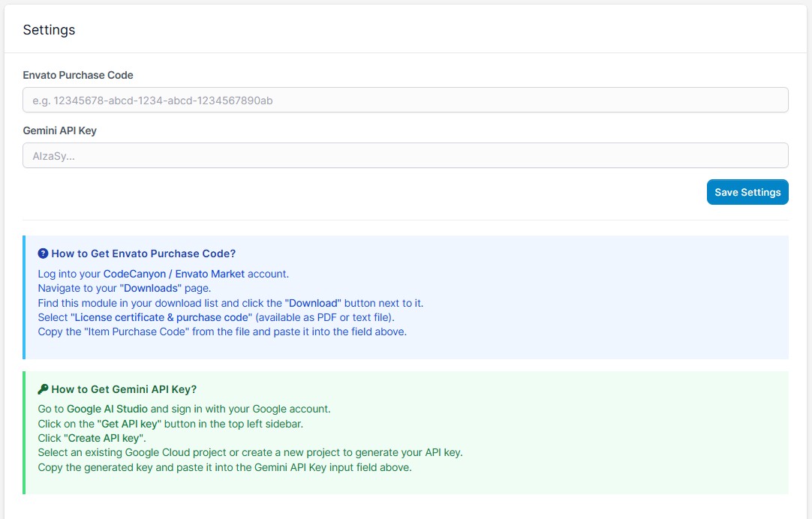Click the bold "Download" button name in instructions
Screen dimensions: 812x519
coord(313,303)
